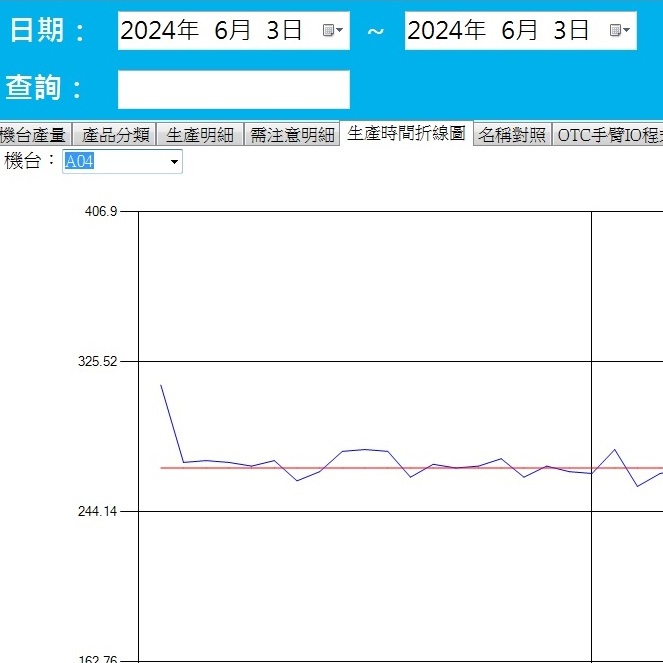Click the A04 machine selection text
Screen dimensions: 663x663
80,162
